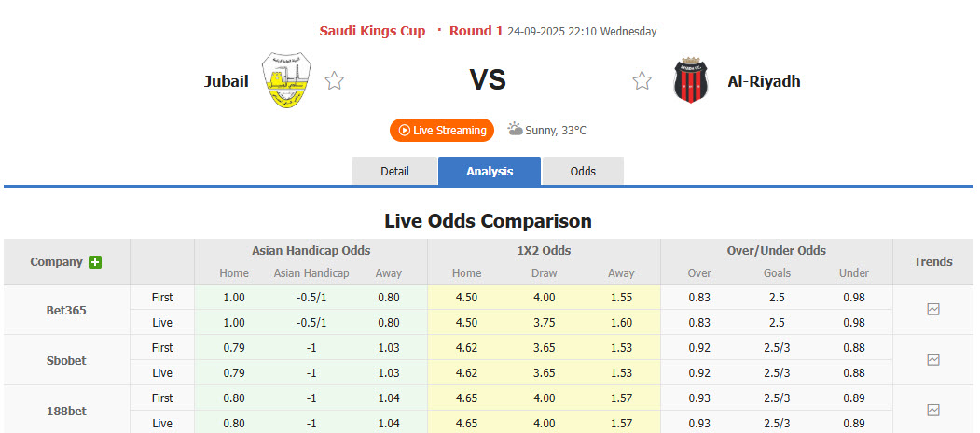
Task: Click the sunny weather icon
Action: [515, 130]
